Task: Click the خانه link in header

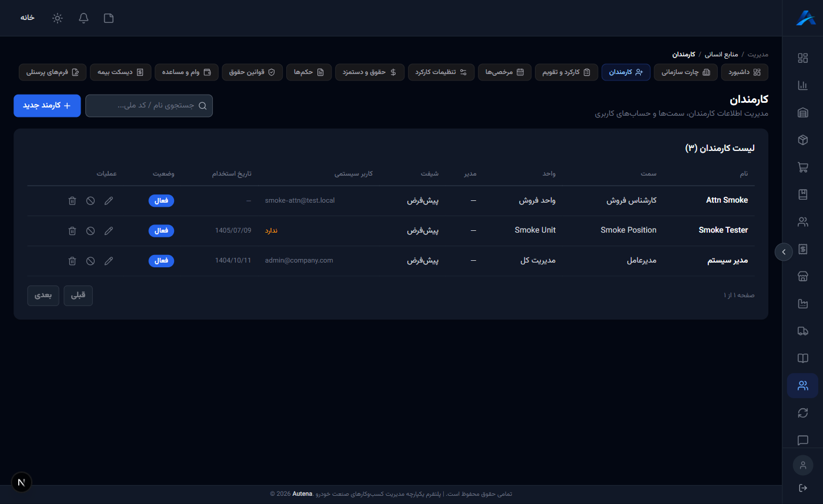Action: (x=27, y=18)
